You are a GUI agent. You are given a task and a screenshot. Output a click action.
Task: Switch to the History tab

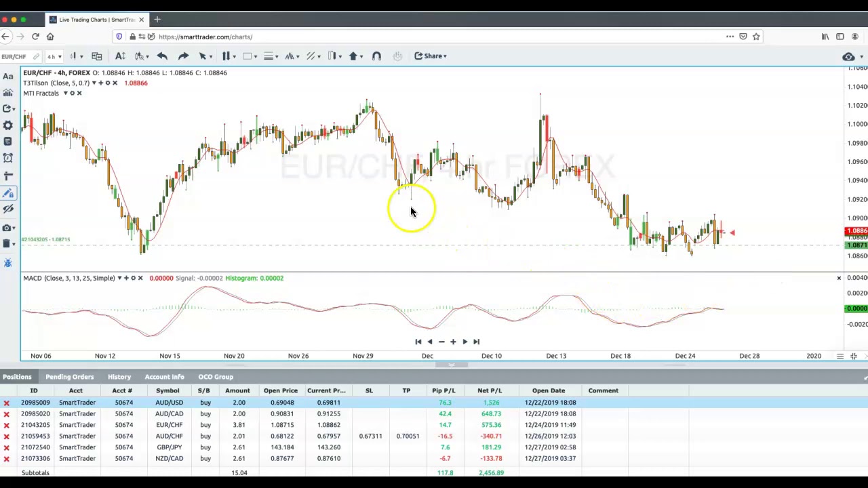pyautogui.click(x=119, y=377)
